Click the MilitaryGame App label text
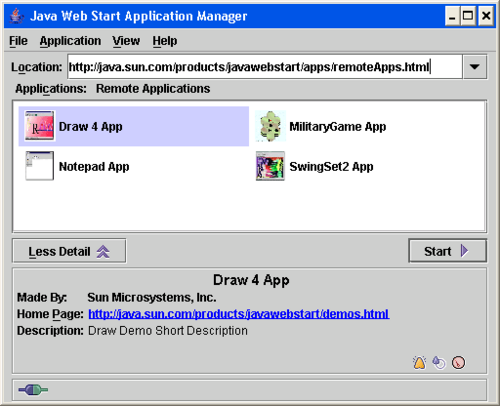 click(338, 127)
